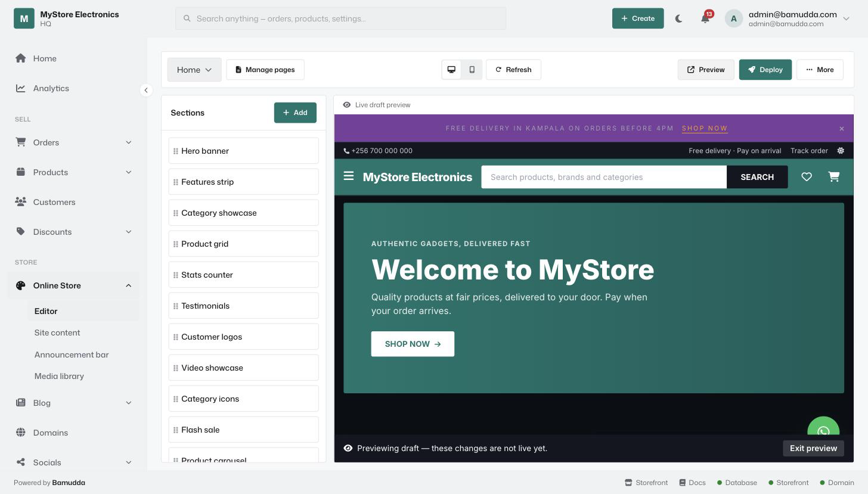
Task: Click Track order link in storefront
Action: pos(809,151)
